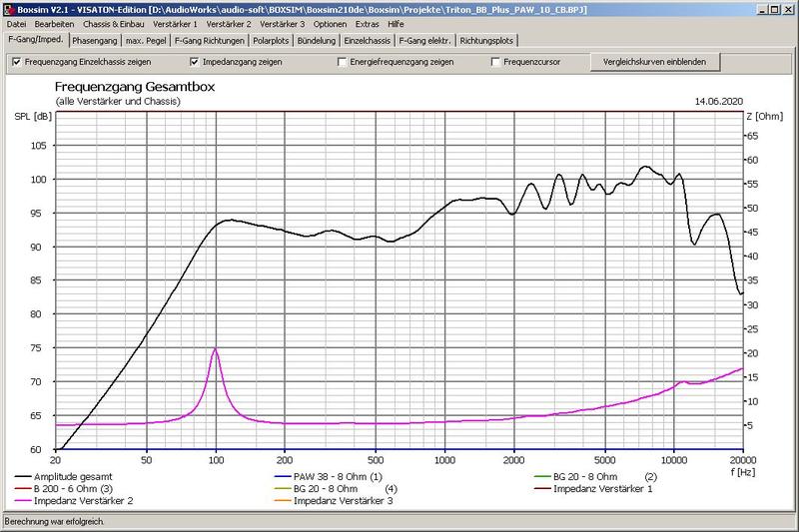Image resolution: width=799 pixels, height=532 pixels.
Task: Select the max. Pegel tab
Action: point(146,41)
